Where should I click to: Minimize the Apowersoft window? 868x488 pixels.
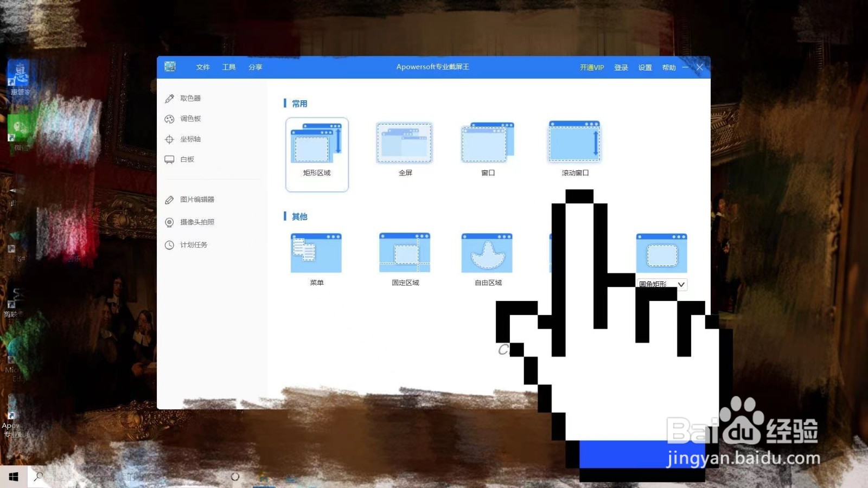click(685, 67)
